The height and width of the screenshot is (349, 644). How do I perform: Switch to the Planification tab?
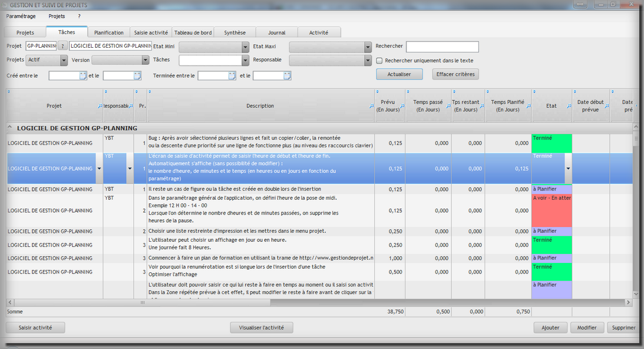tap(108, 32)
